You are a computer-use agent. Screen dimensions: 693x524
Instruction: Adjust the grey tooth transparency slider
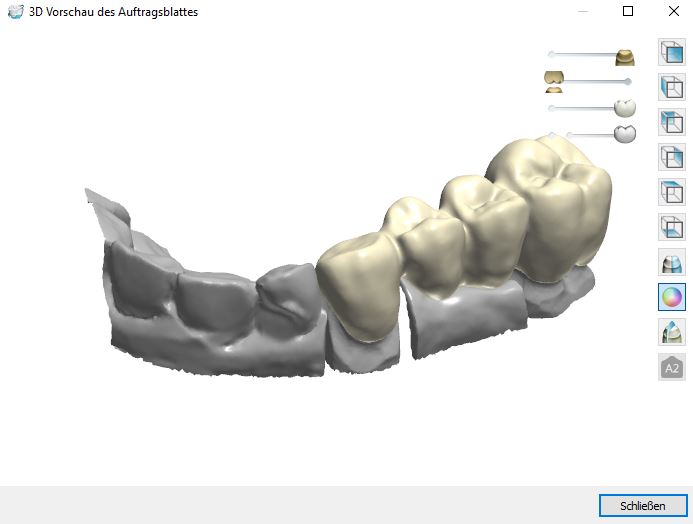[x=625, y=134]
